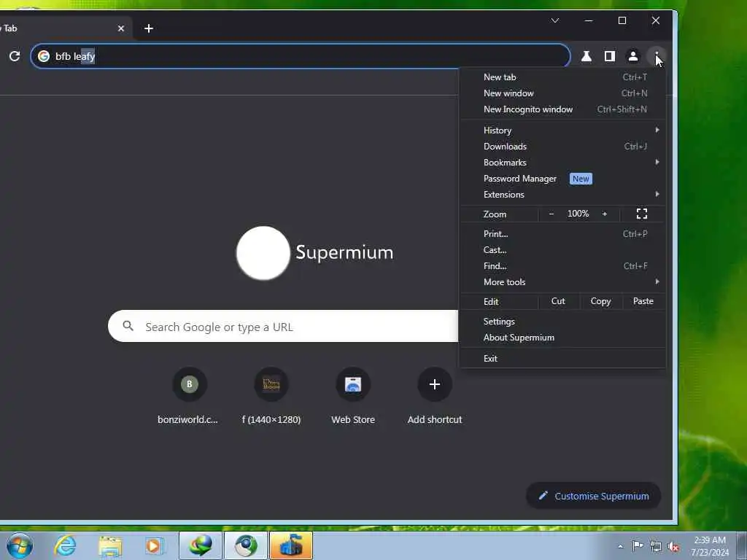Open the clock showing 2:39 AM
Image resolution: width=747 pixels, height=560 pixels.
[710, 545]
